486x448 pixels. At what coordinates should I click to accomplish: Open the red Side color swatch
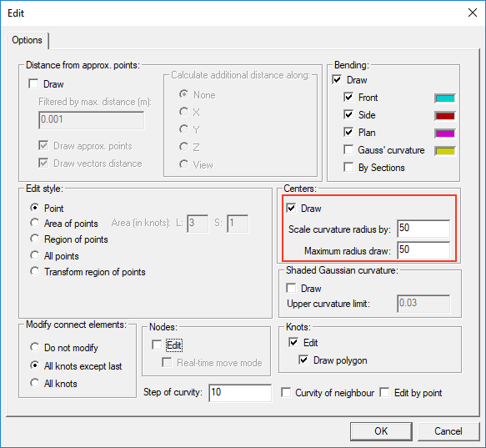445,116
